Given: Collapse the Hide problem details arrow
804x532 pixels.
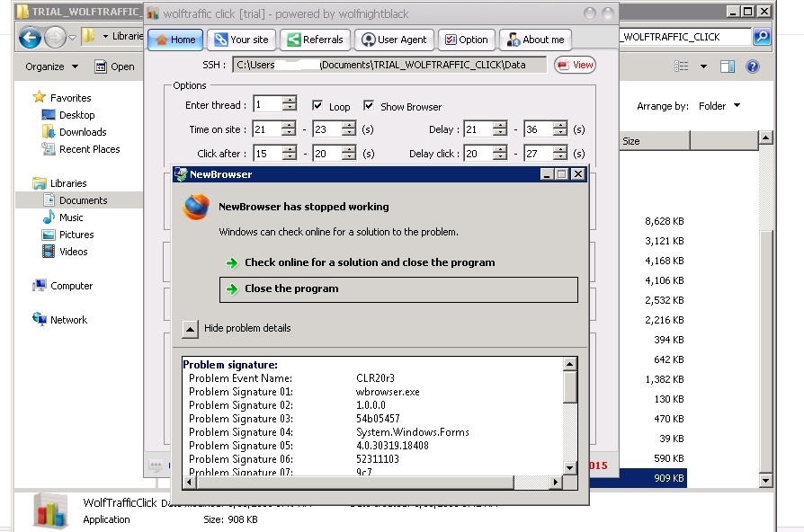Looking at the screenshot, I should click(x=190, y=329).
